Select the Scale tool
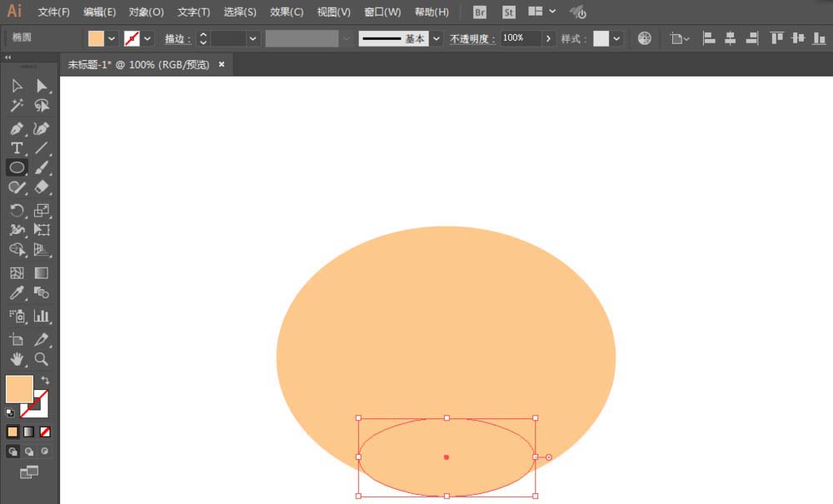 42,210
